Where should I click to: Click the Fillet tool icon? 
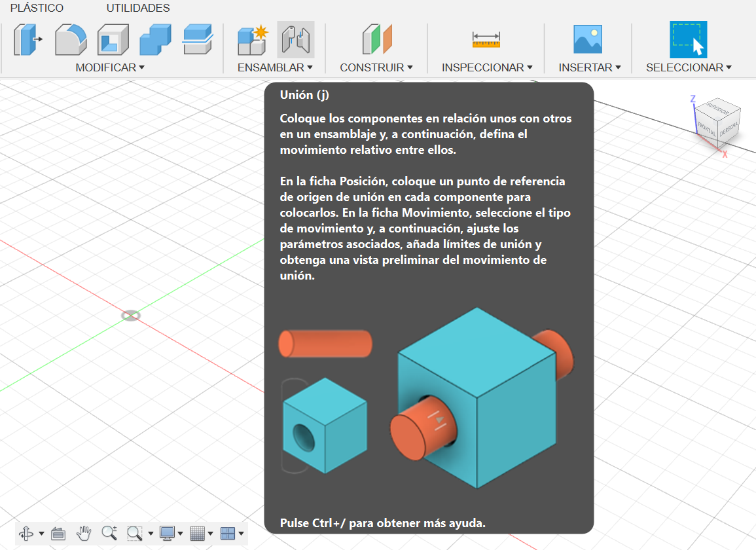click(71, 39)
